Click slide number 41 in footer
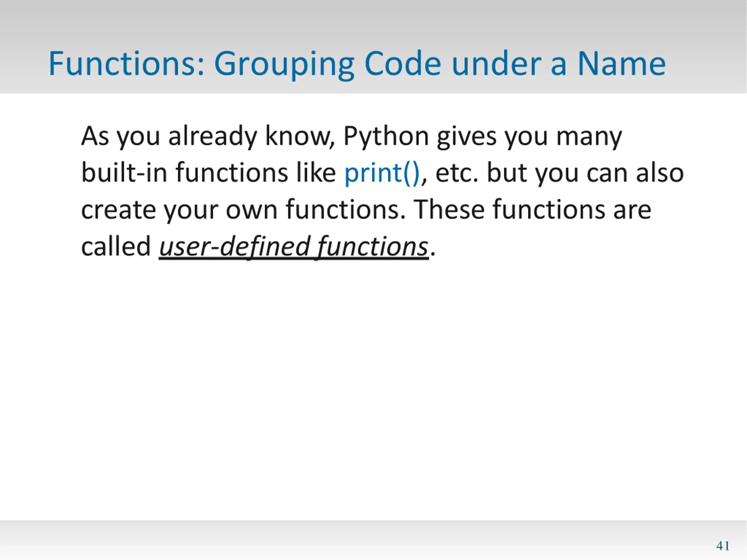This screenshot has width=747, height=560. tap(723, 546)
